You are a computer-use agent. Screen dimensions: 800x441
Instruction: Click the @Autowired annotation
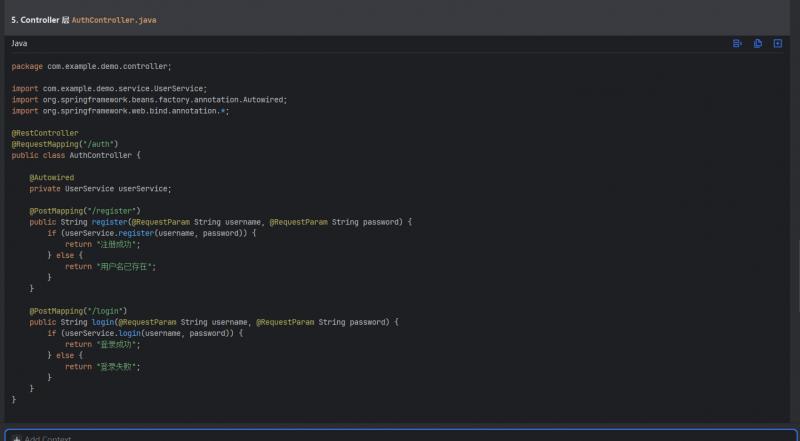(x=52, y=177)
